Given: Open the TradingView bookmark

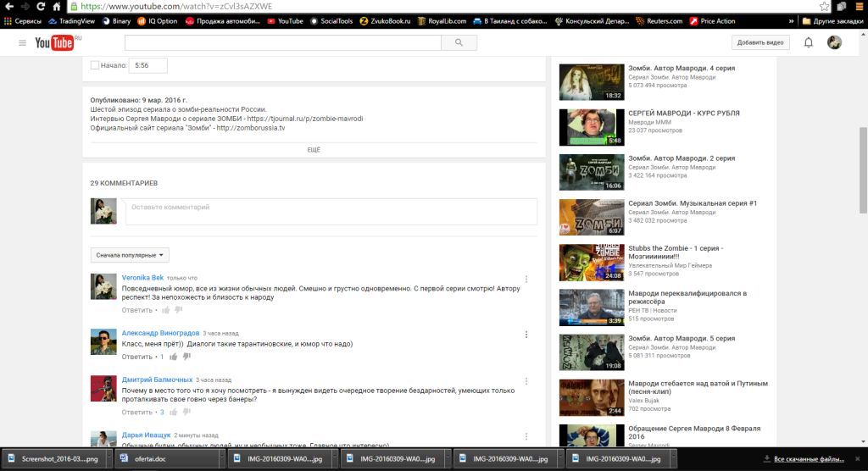Looking at the screenshot, I should coord(71,21).
